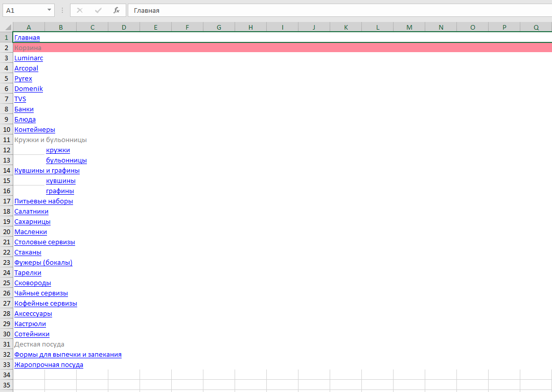Select row 20 header
Viewport: 552px width, 392px height.
coord(6,232)
